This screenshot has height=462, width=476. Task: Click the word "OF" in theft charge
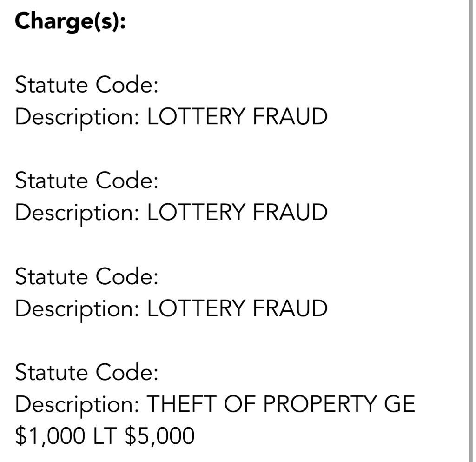240,404
